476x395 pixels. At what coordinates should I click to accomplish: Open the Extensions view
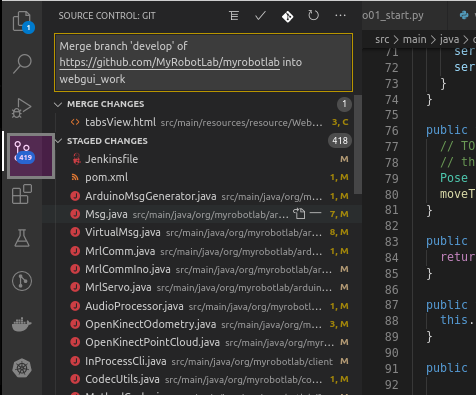pos(22,194)
